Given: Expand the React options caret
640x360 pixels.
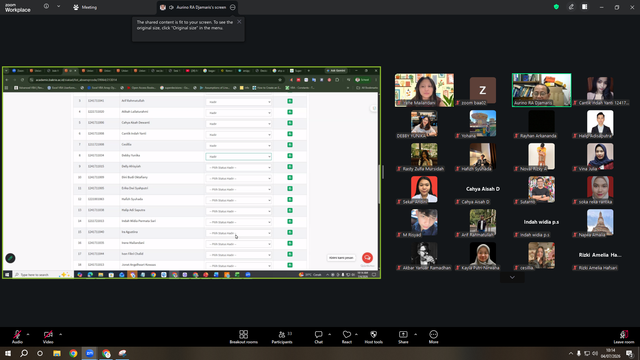Looking at the screenshot, I should [356, 334].
